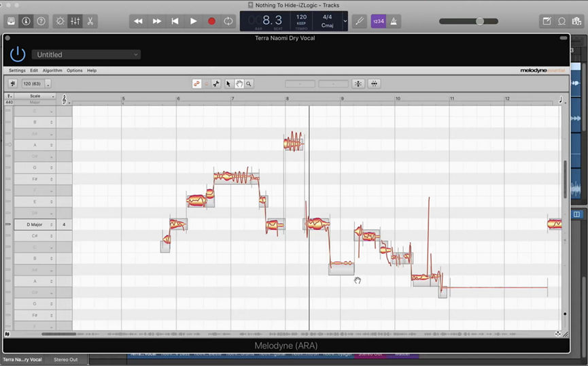Click the note editor zoom control in the bottom-right corner
Screen dimensions: 588x366
click(x=557, y=334)
